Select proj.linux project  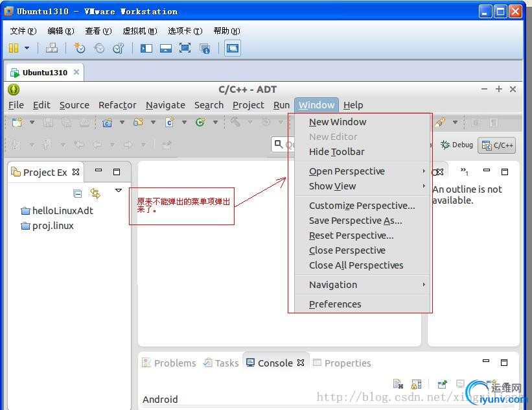[47, 226]
